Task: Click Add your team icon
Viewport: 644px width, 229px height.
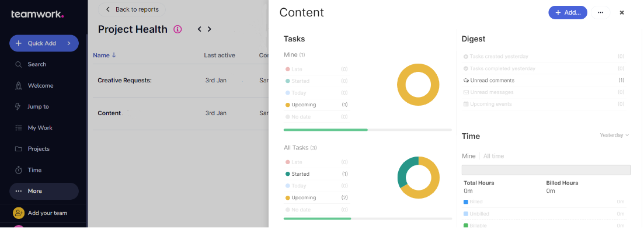Action: [19, 213]
